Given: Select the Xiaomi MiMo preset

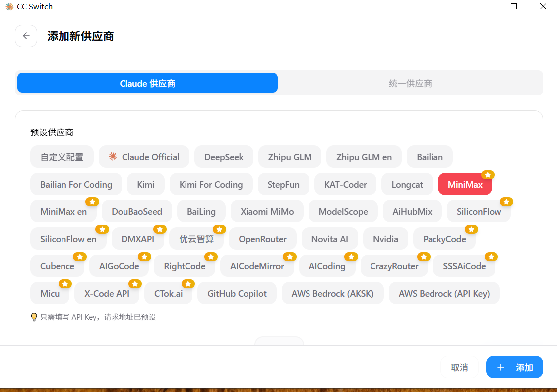Looking at the screenshot, I should (x=267, y=211).
